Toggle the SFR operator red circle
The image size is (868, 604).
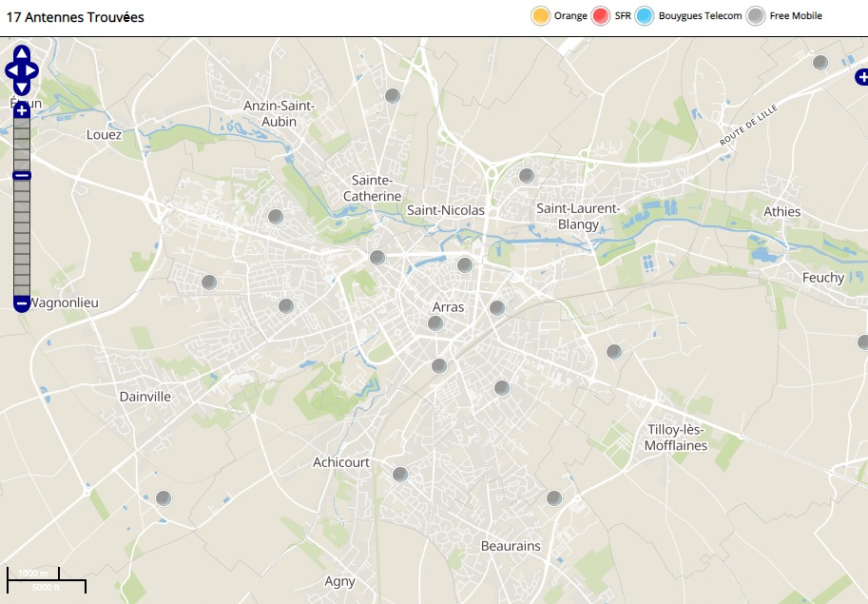pos(601,16)
